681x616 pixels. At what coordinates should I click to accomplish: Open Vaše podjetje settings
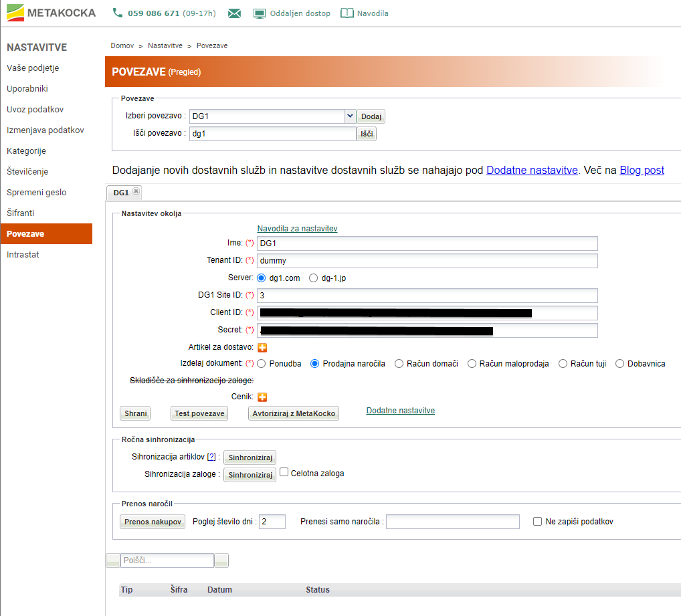pos(33,68)
